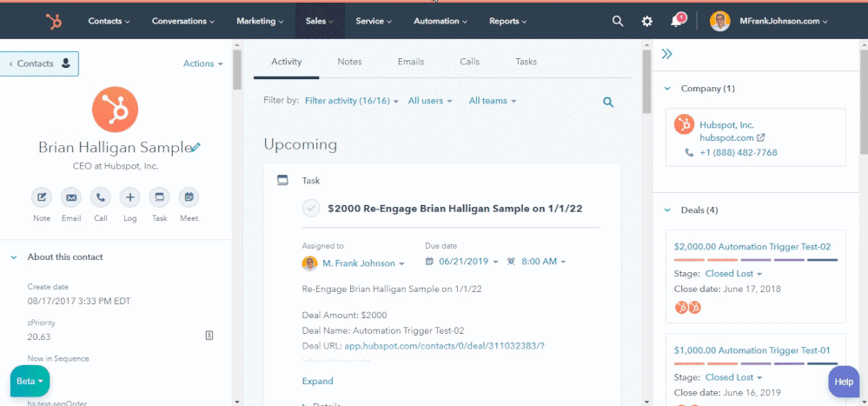Mark the $2000 Re-Engage task complete
Viewport: 868px width, 406px height.
pyautogui.click(x=311, y=209)
